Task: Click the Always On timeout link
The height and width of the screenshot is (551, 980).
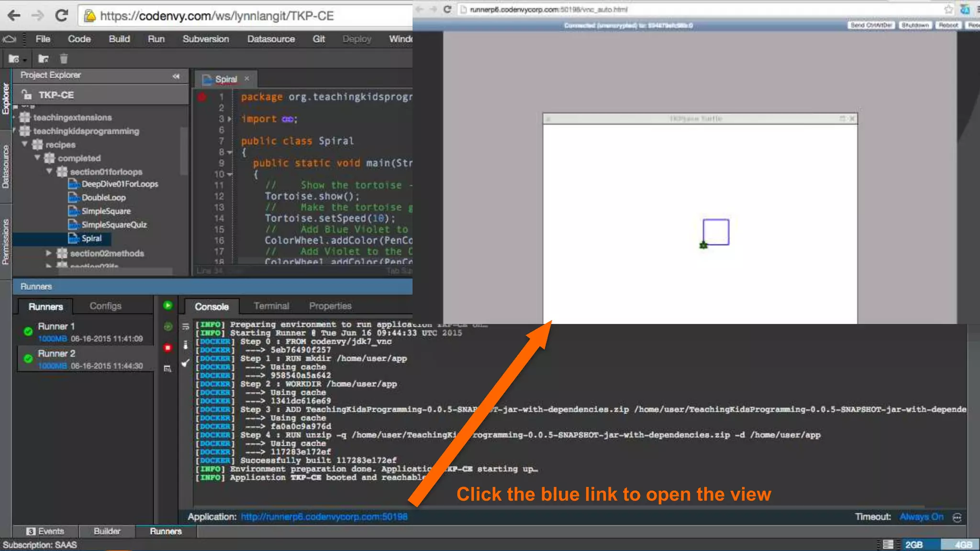Action: [x=921, y=517]
